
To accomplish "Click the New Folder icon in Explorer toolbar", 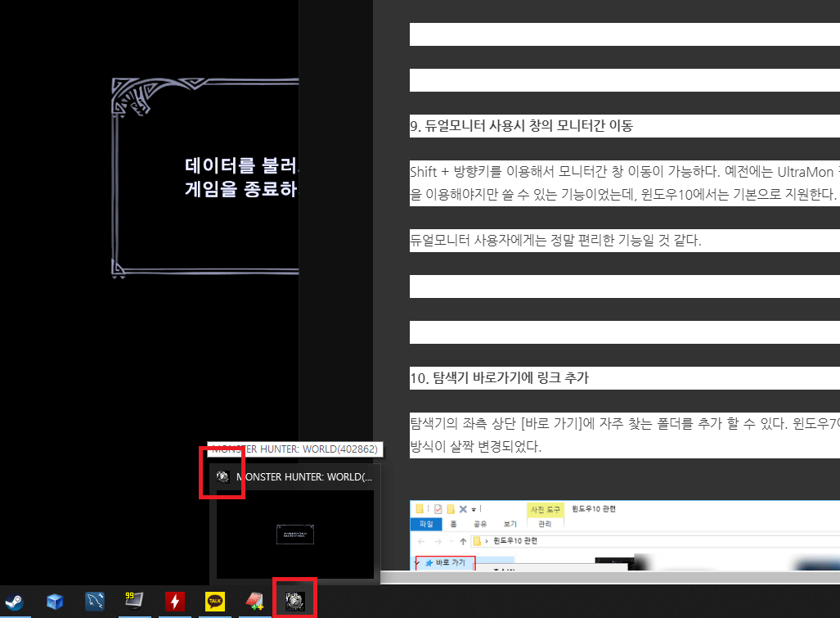I will [451, 509].
